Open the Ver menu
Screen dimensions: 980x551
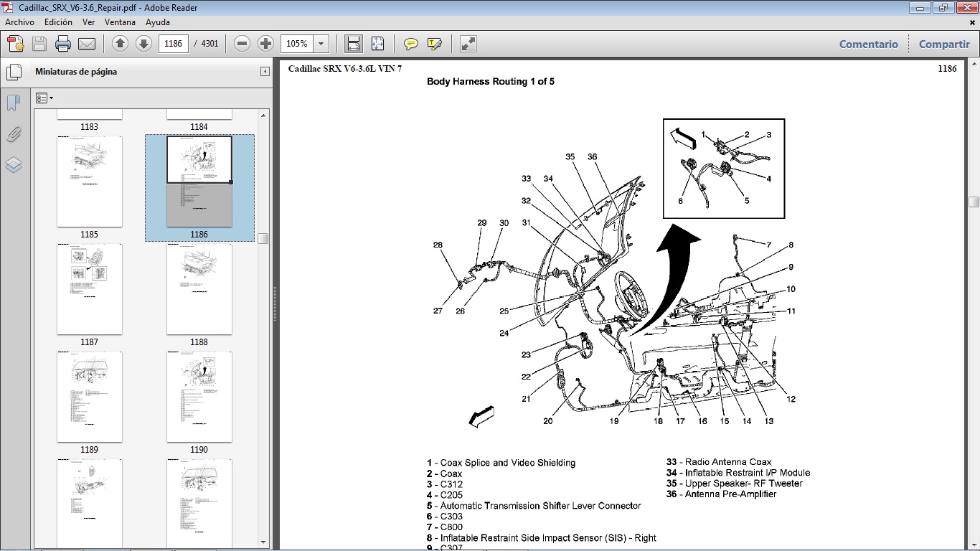(89, 22)
